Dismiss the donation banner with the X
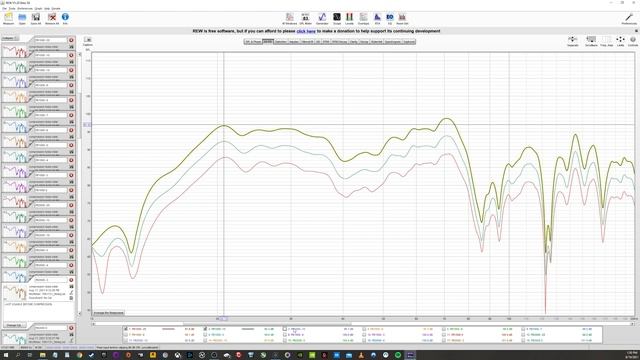 click(636, 31)
